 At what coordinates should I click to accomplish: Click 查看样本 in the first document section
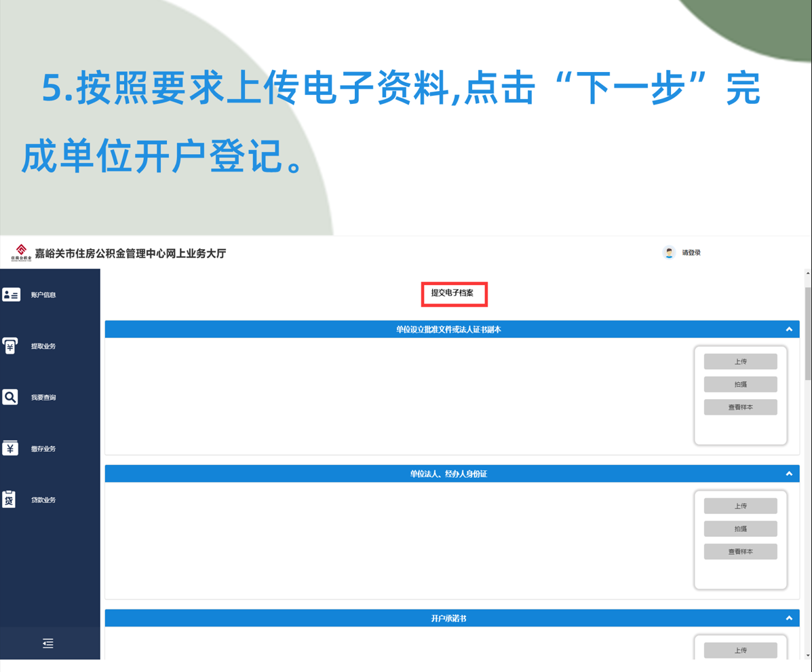[x=740, y=407]
